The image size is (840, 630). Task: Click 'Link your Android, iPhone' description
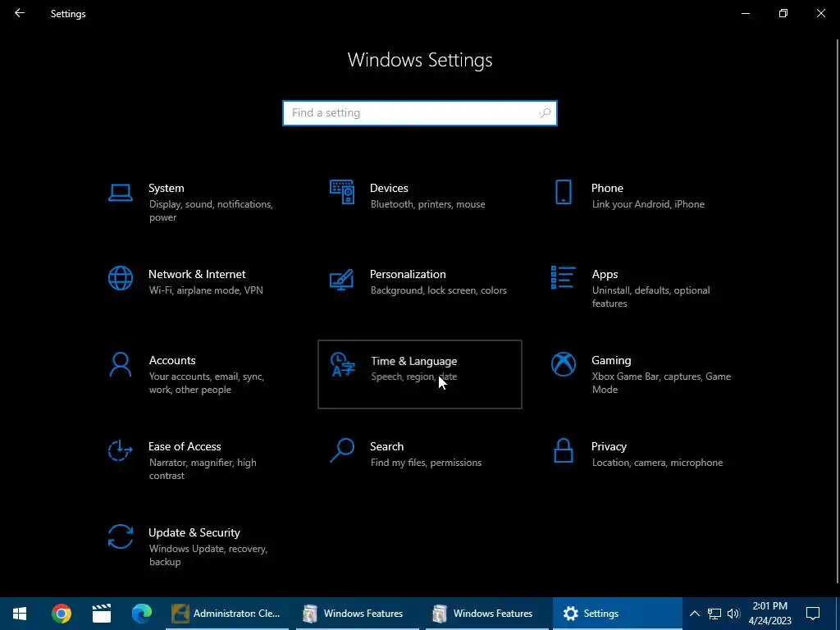[x=648, y=204]
